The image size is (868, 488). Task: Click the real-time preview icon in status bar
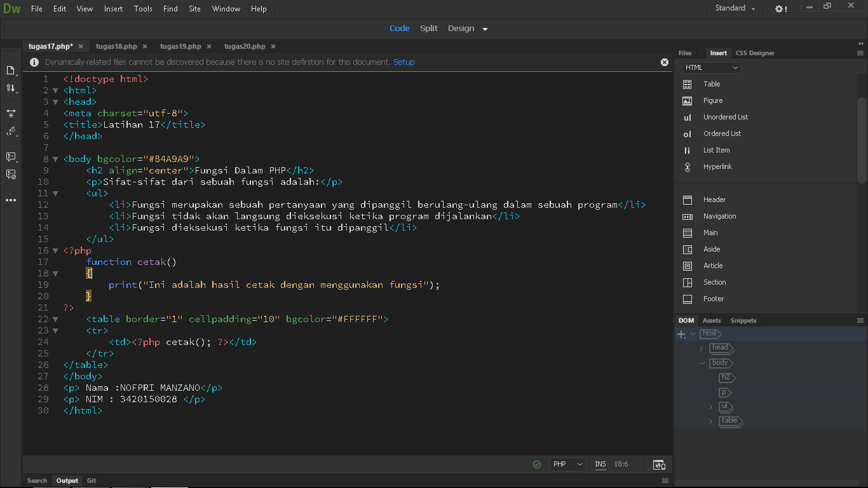pyautogui.click(x=659, y=464)
